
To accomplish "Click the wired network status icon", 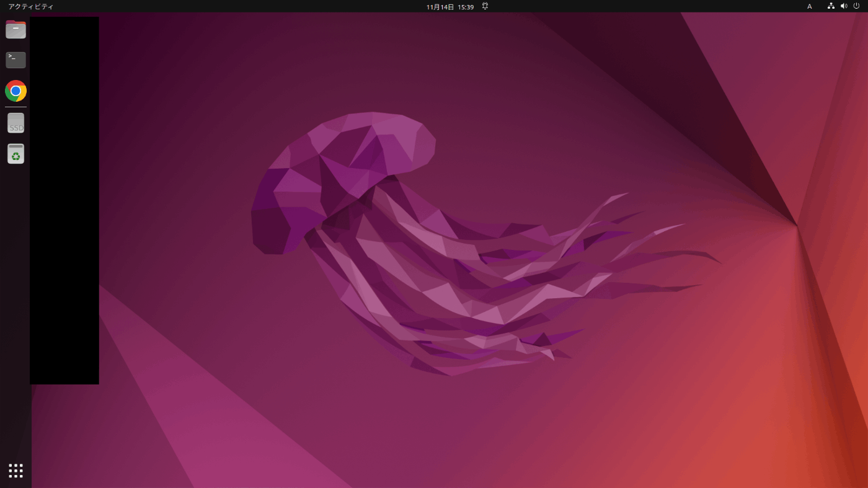I will [x=831, y=6].
